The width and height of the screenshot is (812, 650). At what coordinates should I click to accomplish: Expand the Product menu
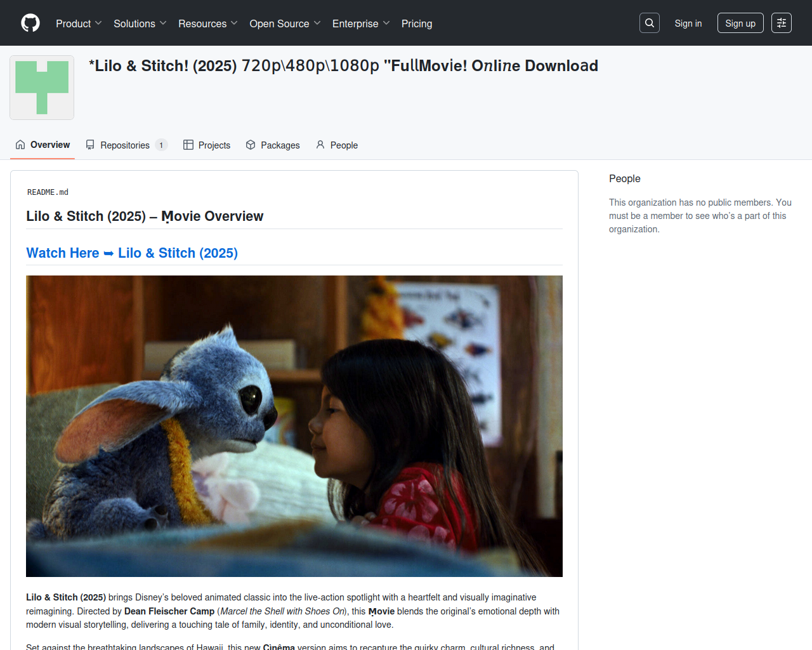[x=79, y=23]
